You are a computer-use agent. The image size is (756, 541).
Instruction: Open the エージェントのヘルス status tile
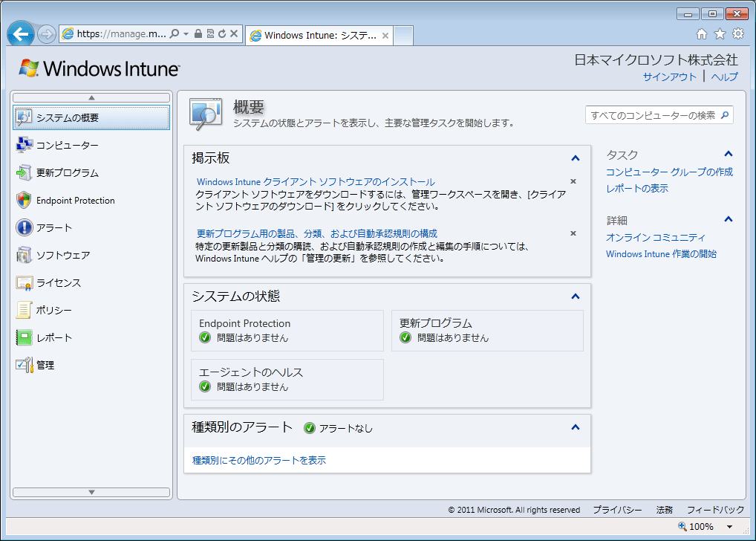click(287, 379)
